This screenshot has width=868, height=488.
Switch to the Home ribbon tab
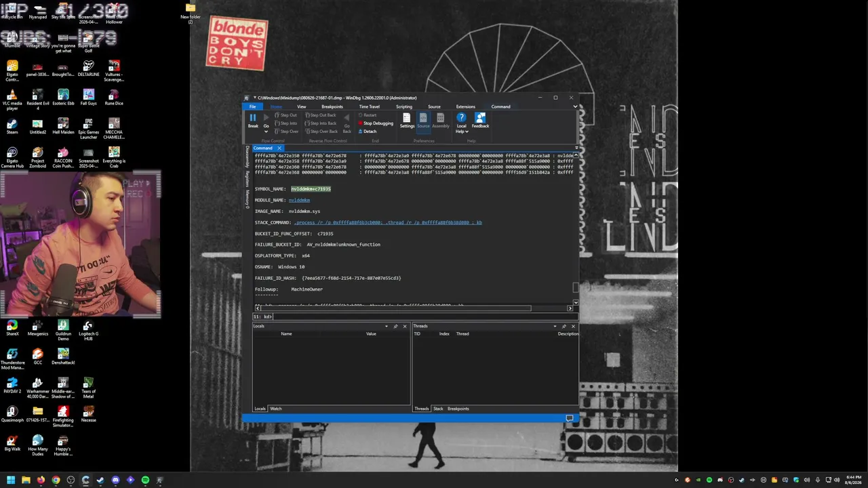(x=276, y=106)
